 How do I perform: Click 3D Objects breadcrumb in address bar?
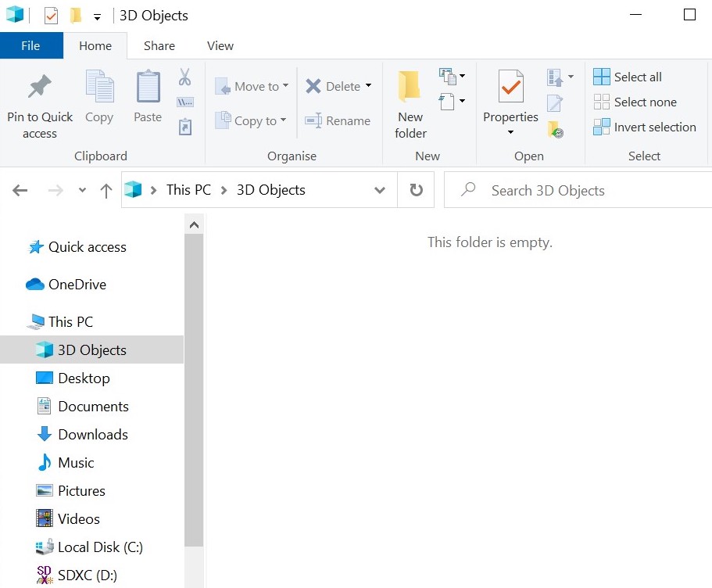point(271,189)
